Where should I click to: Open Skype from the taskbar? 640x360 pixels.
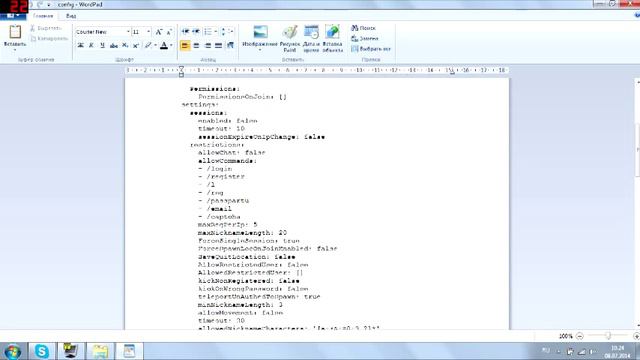click(42, 351)
